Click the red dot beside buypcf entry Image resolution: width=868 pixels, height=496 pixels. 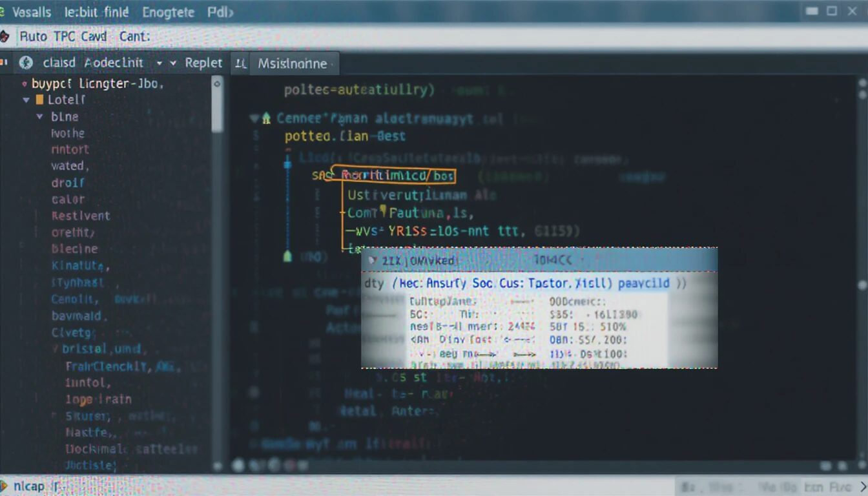(x=24, y=84)
